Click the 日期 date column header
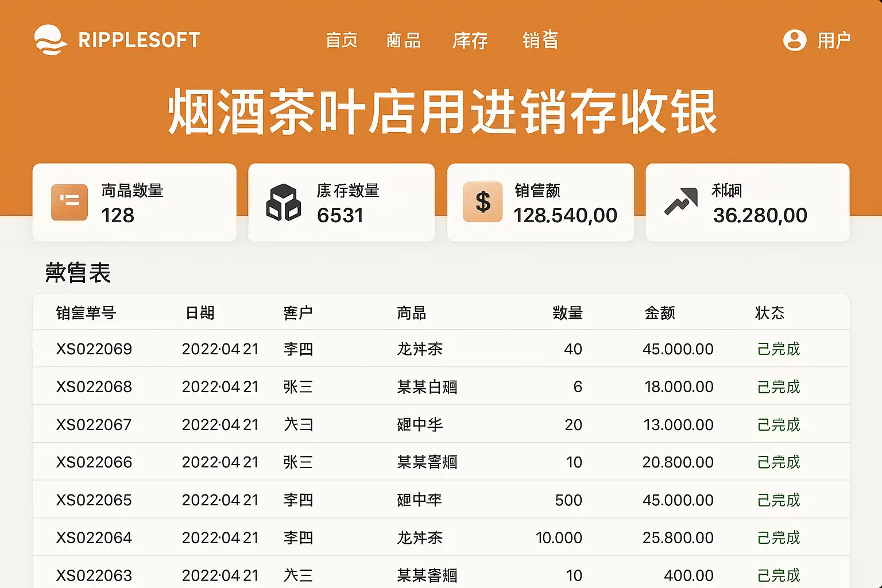This screenshot has width=882, height=588. pyautogui.click(x=200, y=313)
